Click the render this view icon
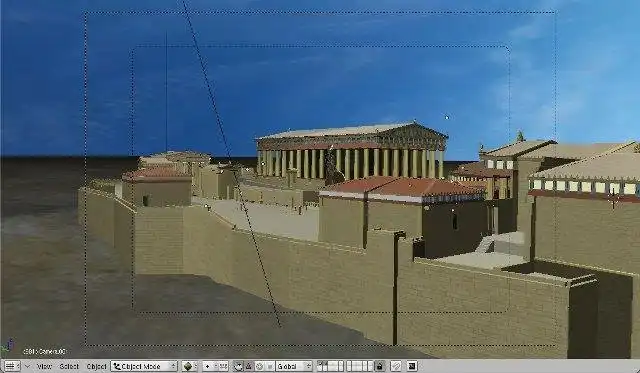Image resolution: width=640 pixels, height=373 pixels. [412, 366]
